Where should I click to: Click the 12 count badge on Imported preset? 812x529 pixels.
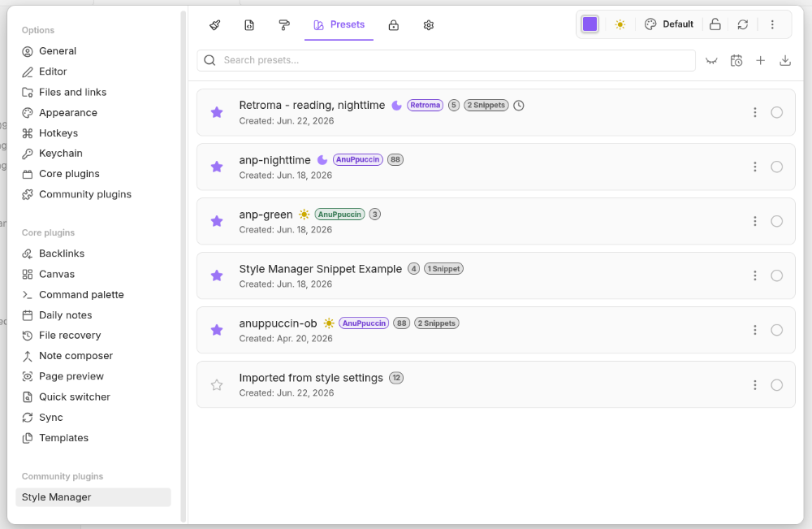coord(396,378)
